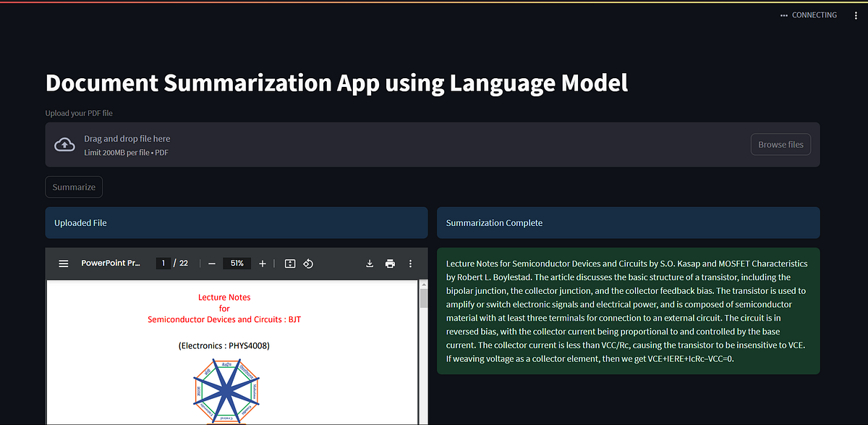Zoom out on the PDF page
The height and width of the screenshot is (425, 868).
tap(211, 264)
